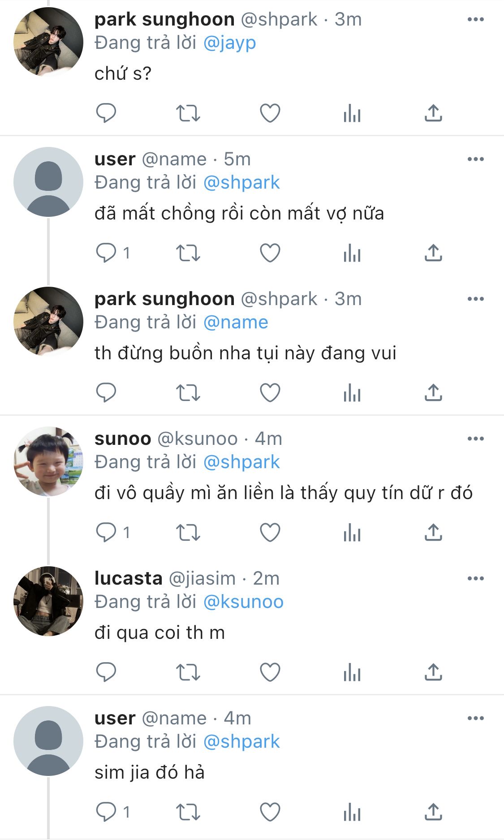Like lucasta's "đi qua coi th m" tweet
Viewport: 504px width, 840px height.
tap(270, 672)
